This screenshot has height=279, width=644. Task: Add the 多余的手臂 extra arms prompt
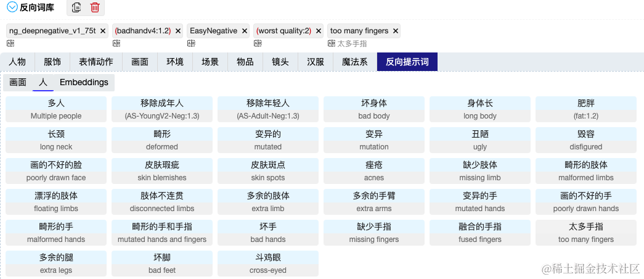(x=374, y=202)
